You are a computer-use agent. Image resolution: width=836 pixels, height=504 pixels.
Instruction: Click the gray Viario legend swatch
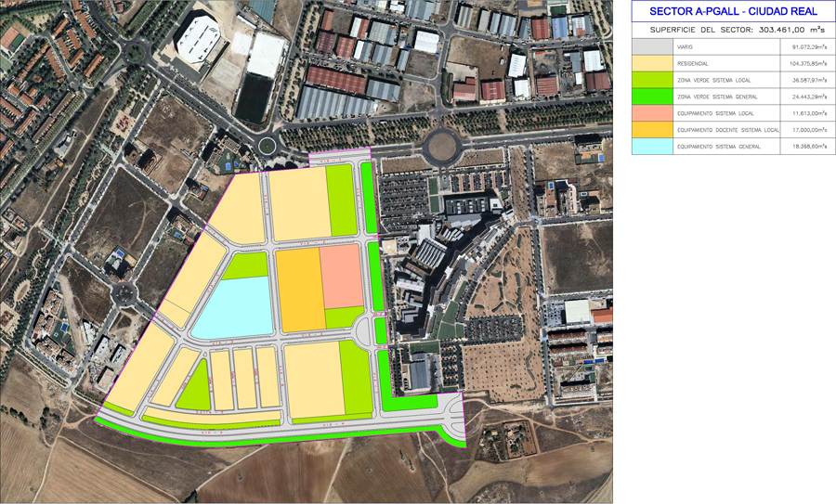click(652, 46)
